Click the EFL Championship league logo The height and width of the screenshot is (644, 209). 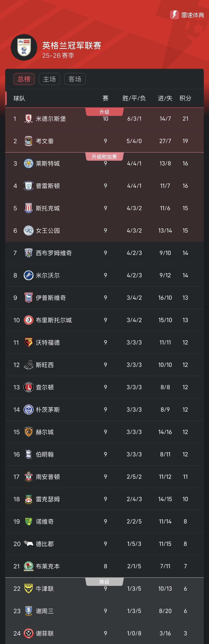(24, 47)
